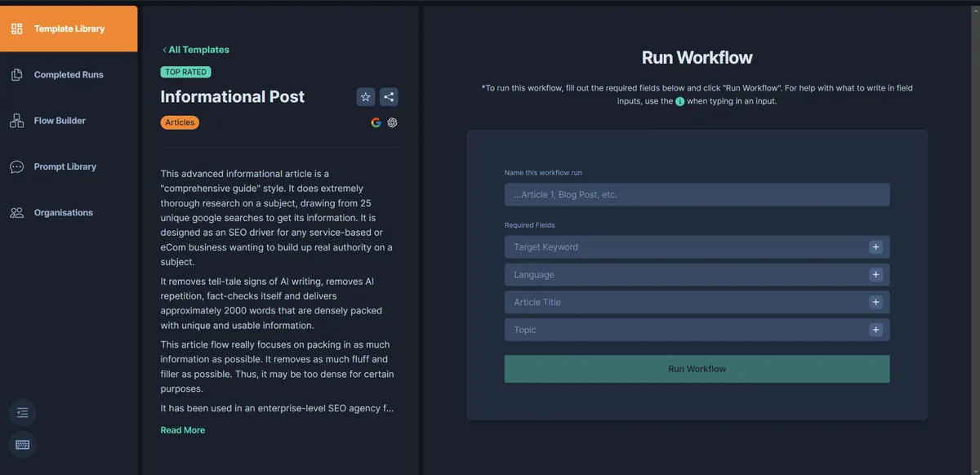Collapse the sidebar using indent icon

click(x=22, y=412)
